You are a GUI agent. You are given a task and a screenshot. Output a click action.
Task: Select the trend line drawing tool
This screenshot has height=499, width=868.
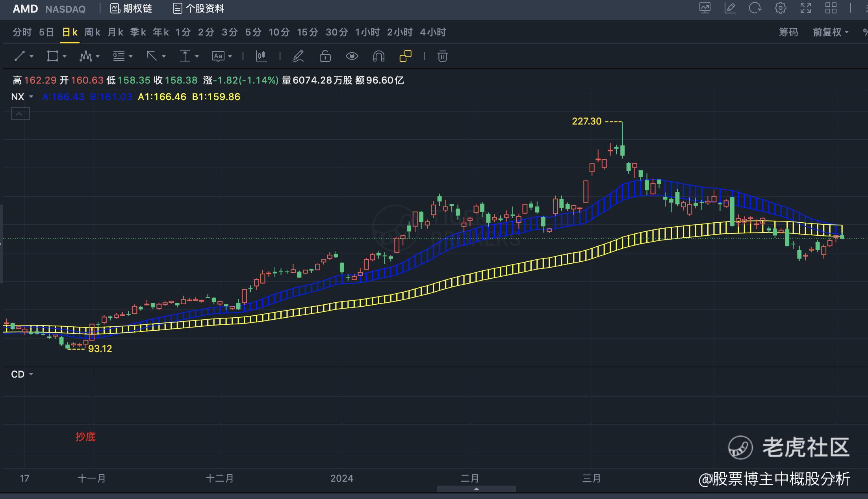[x=20, y=56]
